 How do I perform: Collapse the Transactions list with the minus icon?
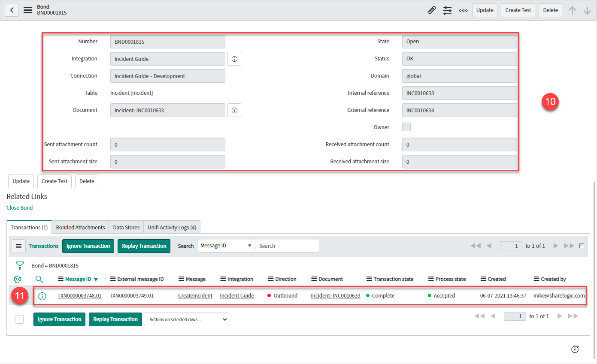click(582, 246)
